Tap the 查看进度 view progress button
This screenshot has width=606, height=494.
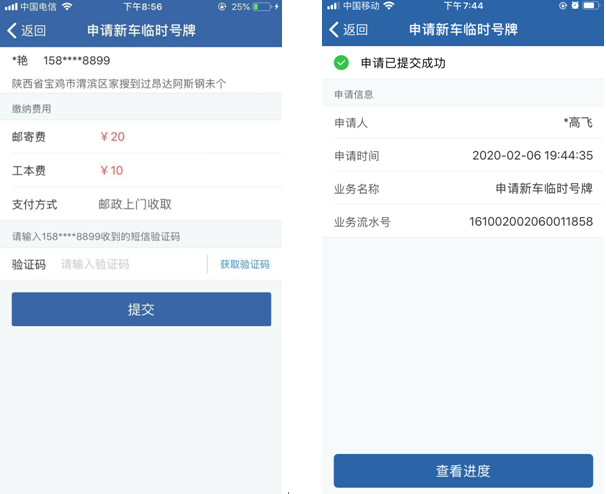pos(463,471)
